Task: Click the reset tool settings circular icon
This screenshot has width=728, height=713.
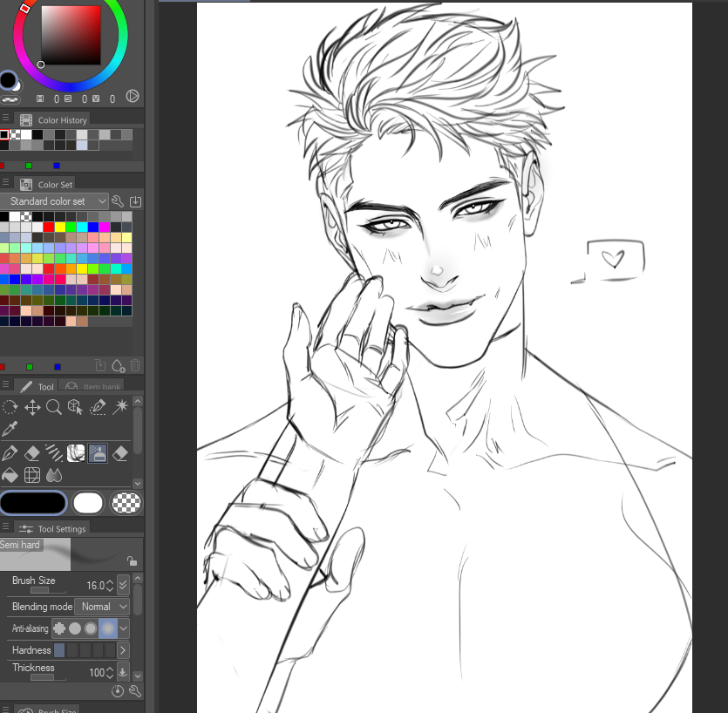Action: click(x=118, y=692)
